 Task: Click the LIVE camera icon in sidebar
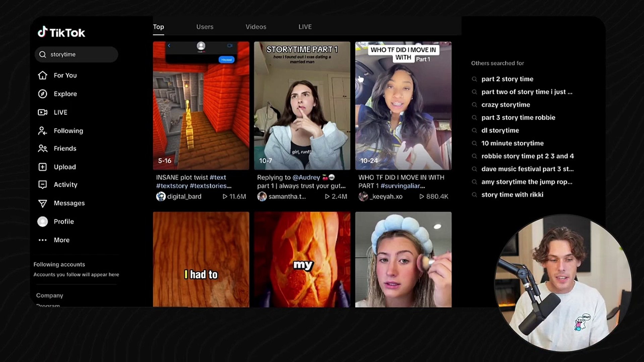click(x=43, y=112)
